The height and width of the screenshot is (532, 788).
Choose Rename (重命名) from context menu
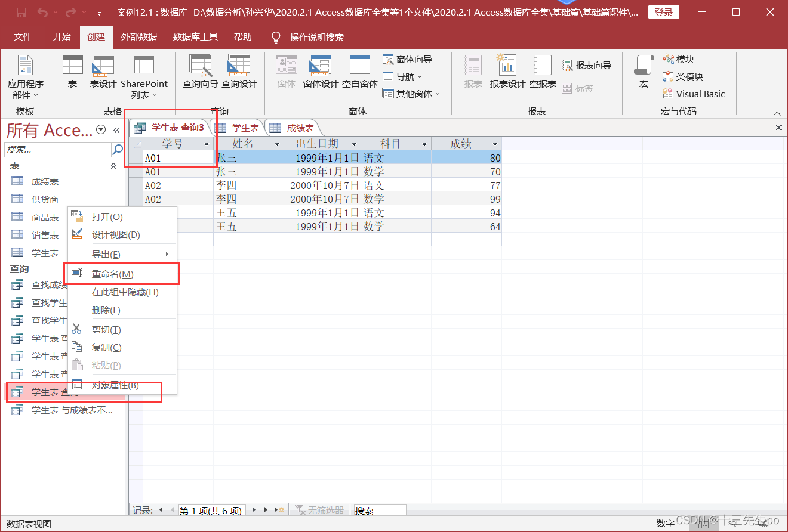point(122,274)
